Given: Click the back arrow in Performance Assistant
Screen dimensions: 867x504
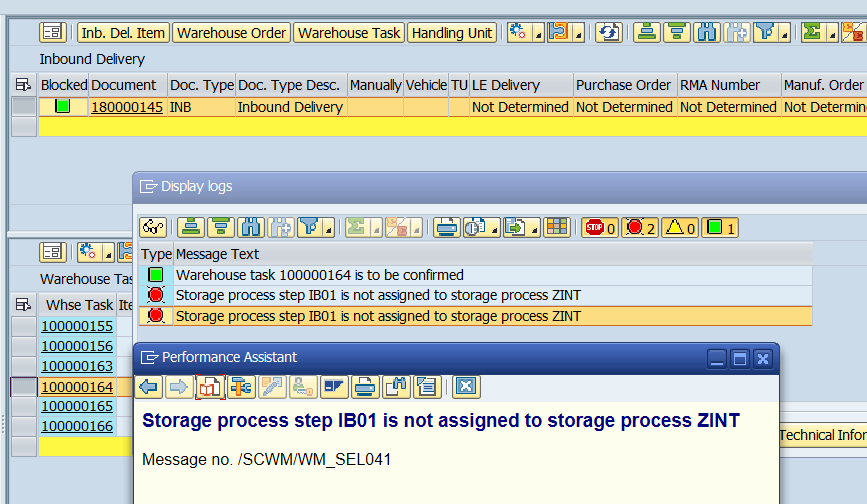Looking at the screenshot, I should (149, 386).
